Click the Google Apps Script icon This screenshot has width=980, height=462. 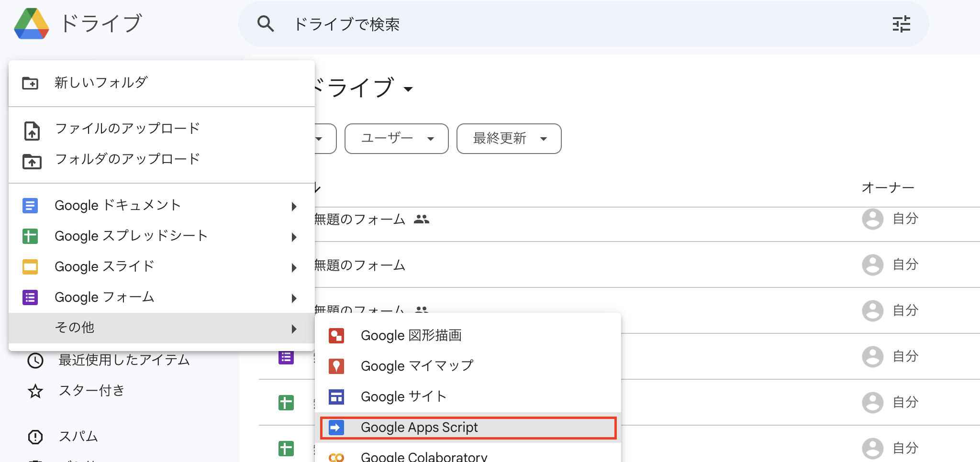pyautogui.click(x=337, y=428)
